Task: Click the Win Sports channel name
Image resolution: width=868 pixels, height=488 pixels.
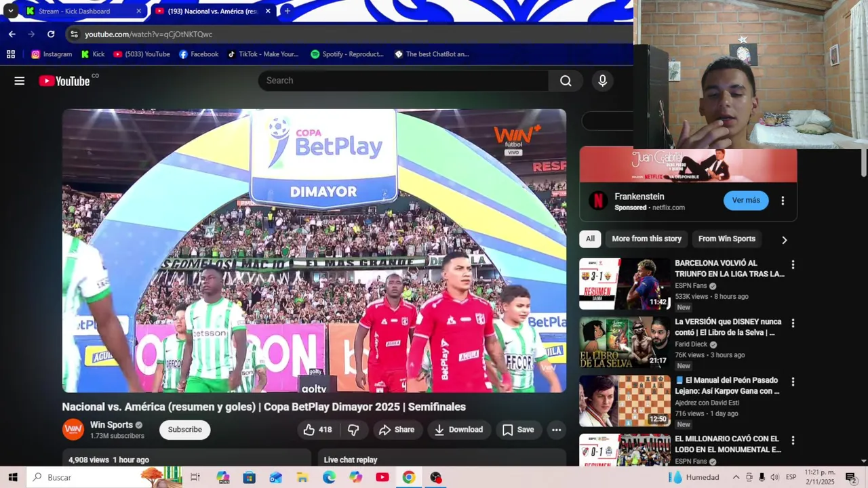Action: [111, 425]
